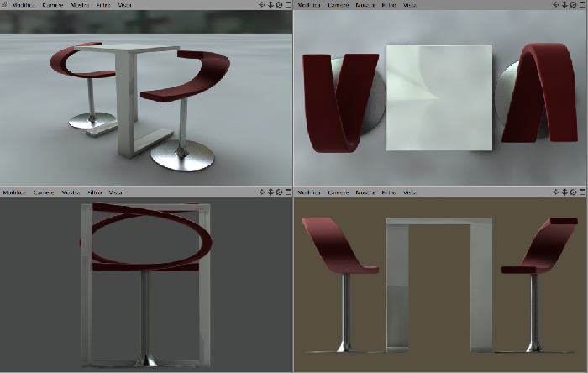The image size is (588, 373).
Task: Click the zoom-camera icon in the dark gray viewport
Action: coord(270,192)
